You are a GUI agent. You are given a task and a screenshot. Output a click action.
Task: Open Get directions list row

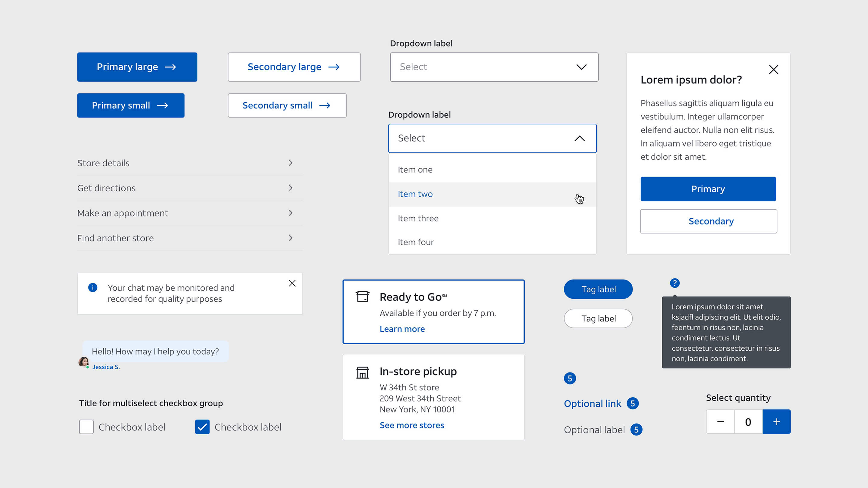coord(190,188)
